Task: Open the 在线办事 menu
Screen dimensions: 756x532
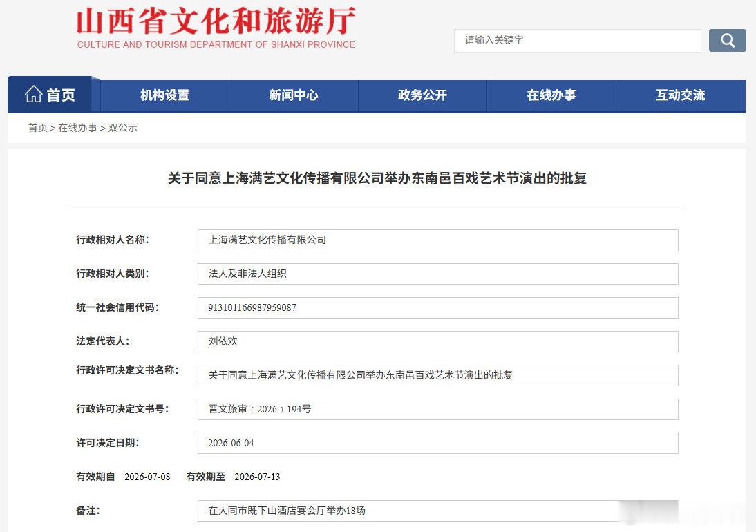Action: [551, 95]
